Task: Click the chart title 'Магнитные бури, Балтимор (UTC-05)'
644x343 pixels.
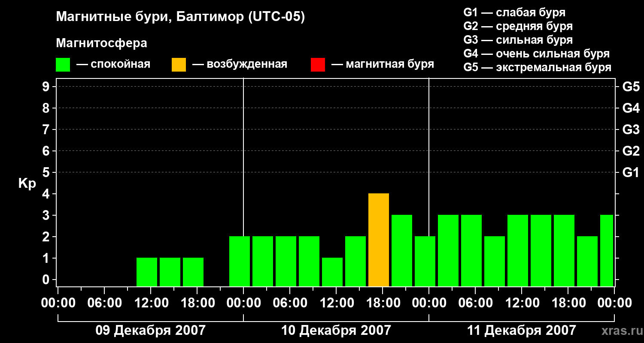Action: pyautogui.click(x=180, y=17)
